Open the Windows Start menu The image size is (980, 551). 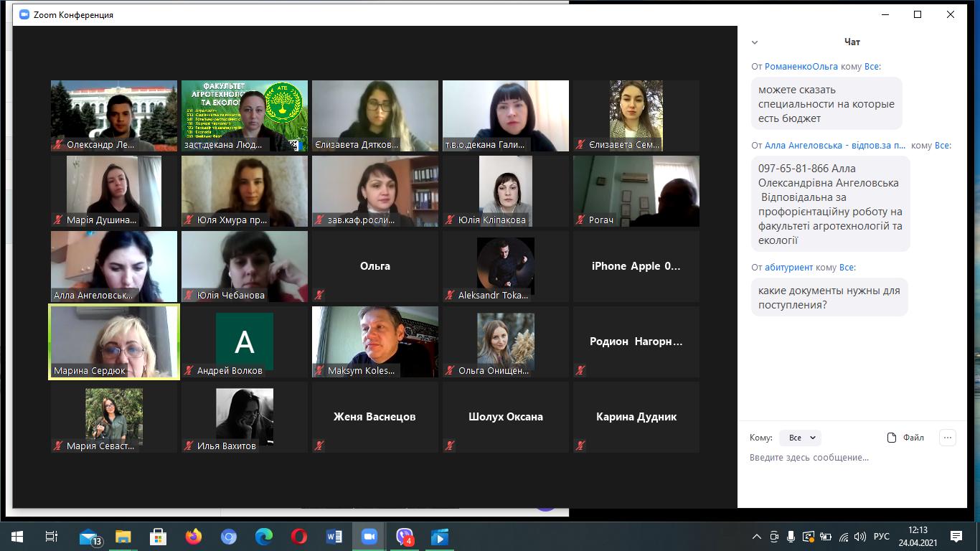click(17, 537)
